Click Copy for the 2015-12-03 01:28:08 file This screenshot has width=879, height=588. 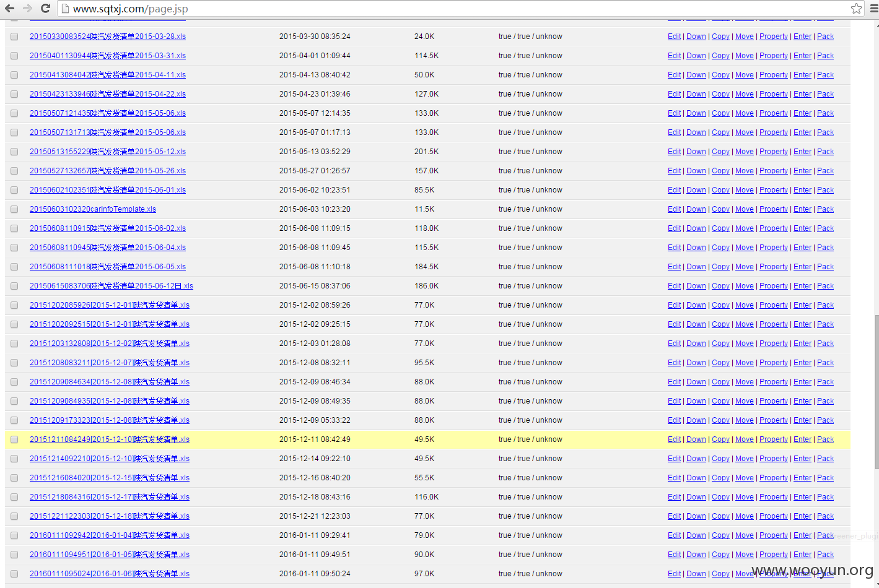tap(720, 344)
